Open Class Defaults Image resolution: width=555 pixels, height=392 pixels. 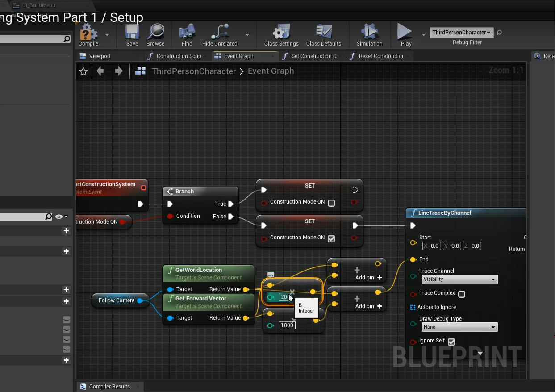click(323, 35)
